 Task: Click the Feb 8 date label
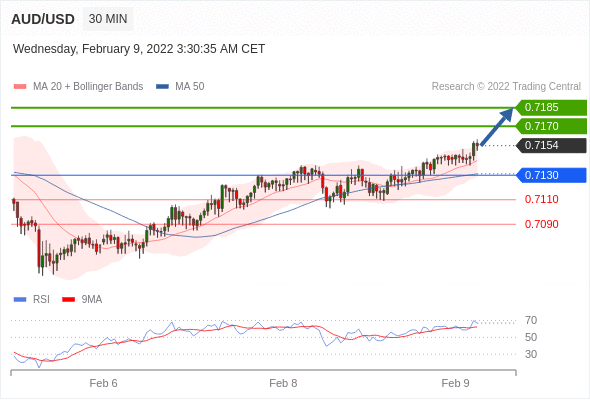point(283,383)
